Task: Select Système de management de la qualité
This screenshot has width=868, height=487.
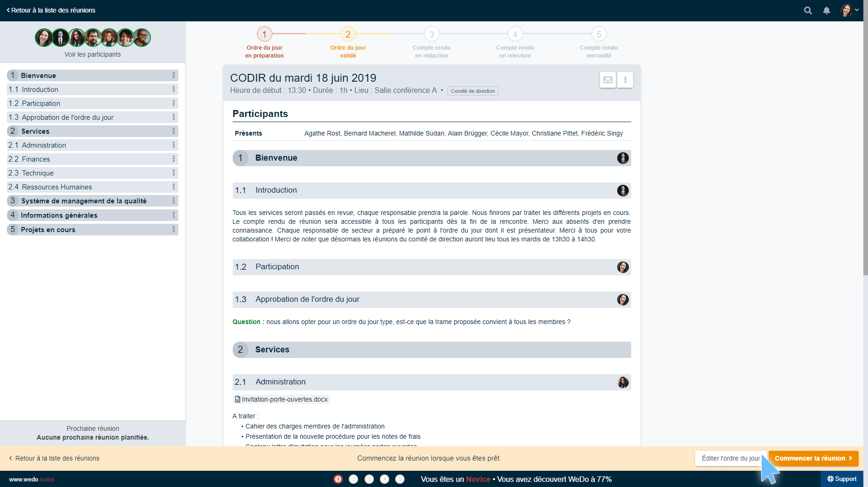Action: pyautogui.click(x=92, y=201)
